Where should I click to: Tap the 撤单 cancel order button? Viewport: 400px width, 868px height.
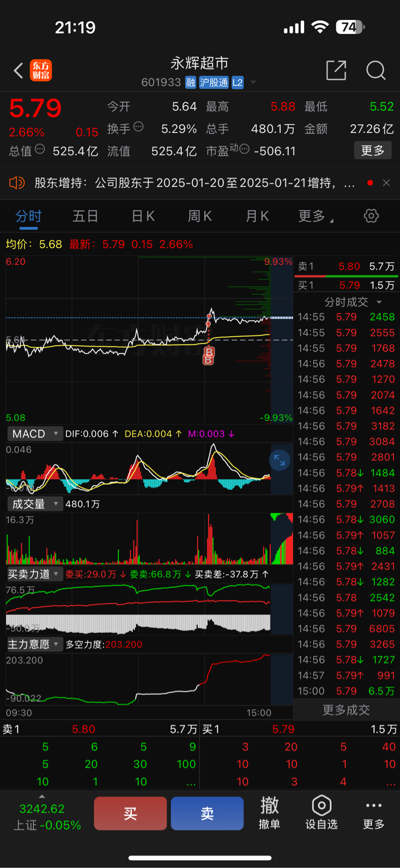[x=270, y=812]
